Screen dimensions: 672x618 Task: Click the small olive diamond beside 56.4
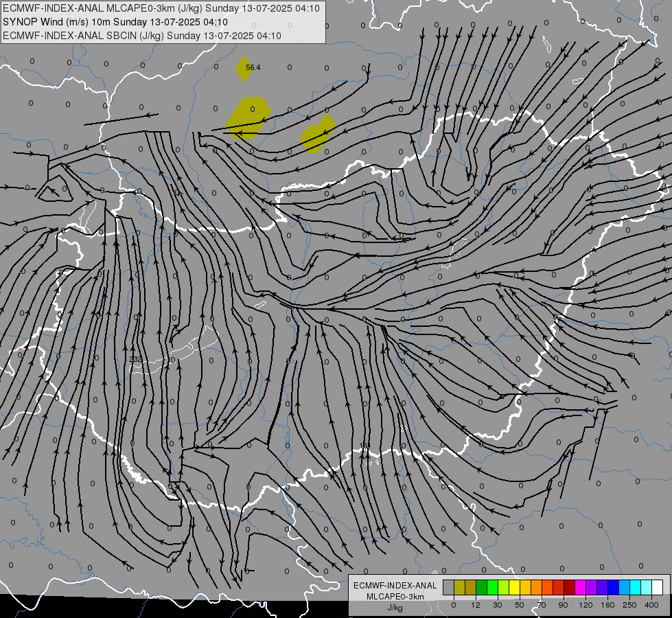244,68
